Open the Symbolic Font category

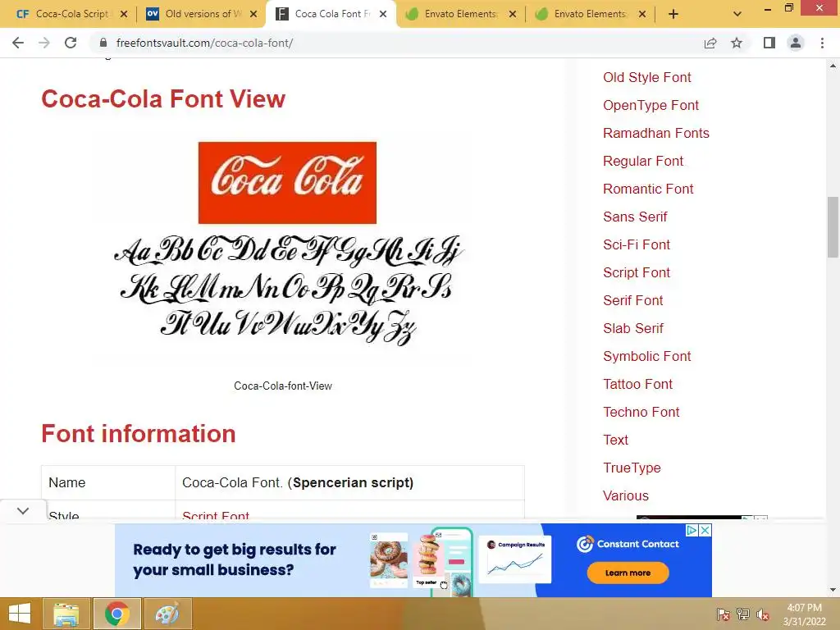pyautogui.click(x=646, y=356)
